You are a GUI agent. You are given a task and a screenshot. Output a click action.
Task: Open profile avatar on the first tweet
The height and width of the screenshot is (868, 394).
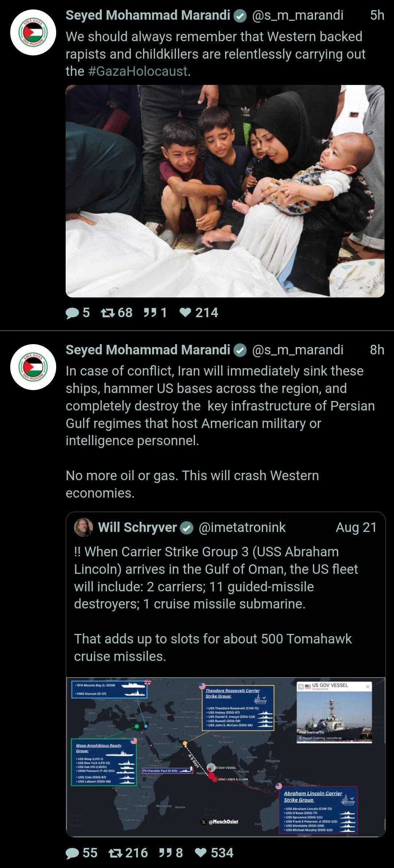[x=33, y=32]
